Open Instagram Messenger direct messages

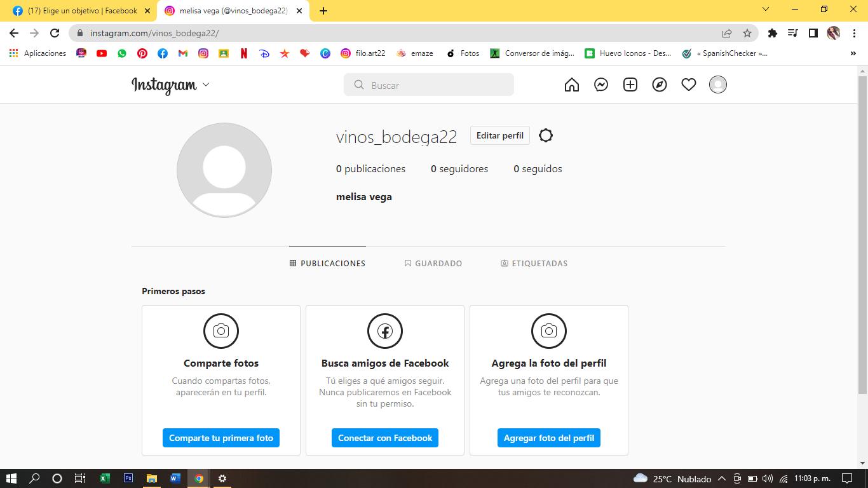(601, 85)
